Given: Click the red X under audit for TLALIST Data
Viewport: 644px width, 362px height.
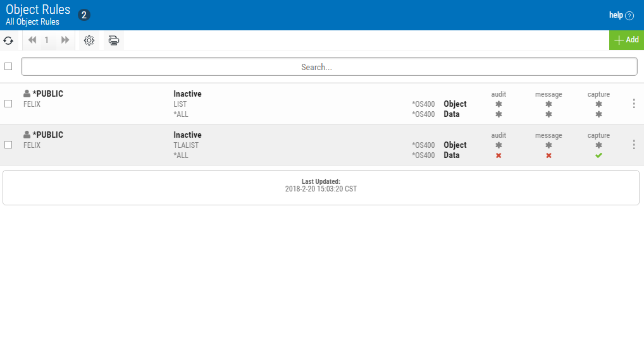Looking at the screenshot, I should [498, 155].
